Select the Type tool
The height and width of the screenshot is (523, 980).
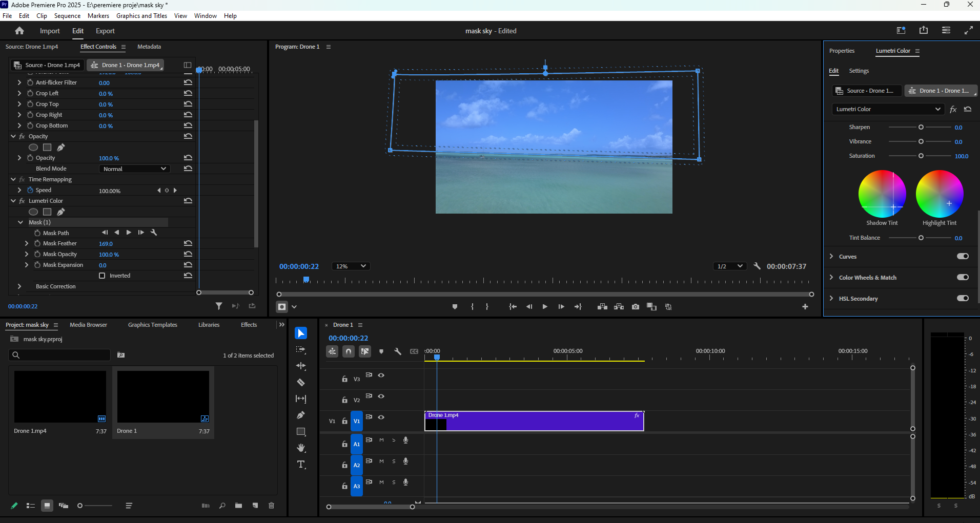click(301, 465)
